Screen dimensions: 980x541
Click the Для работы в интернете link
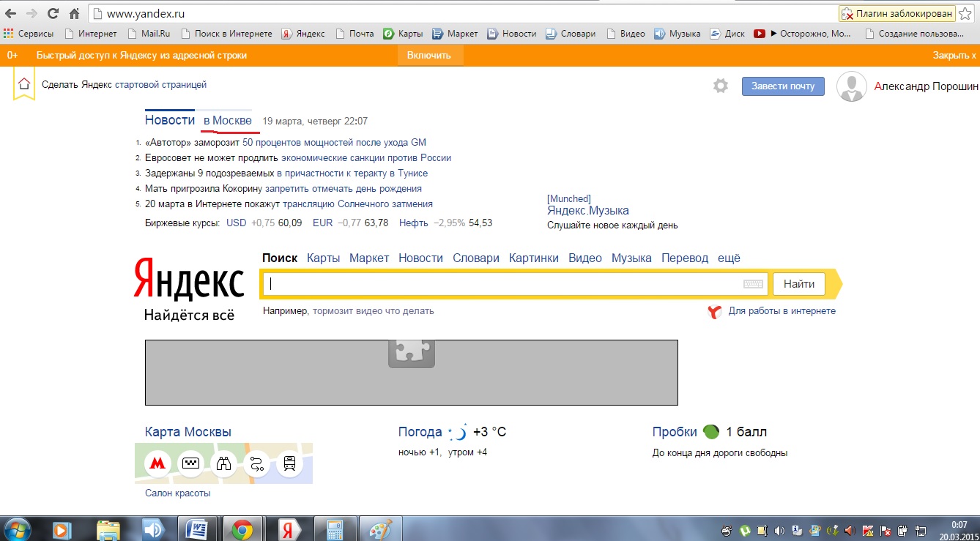pyautogui.click(x=782, y=310)
